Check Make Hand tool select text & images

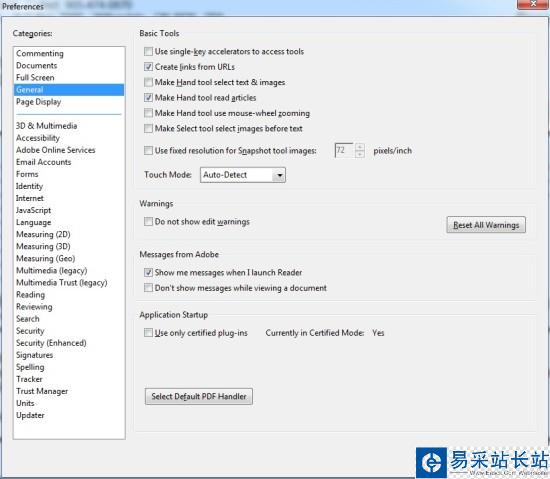(148, 82)
